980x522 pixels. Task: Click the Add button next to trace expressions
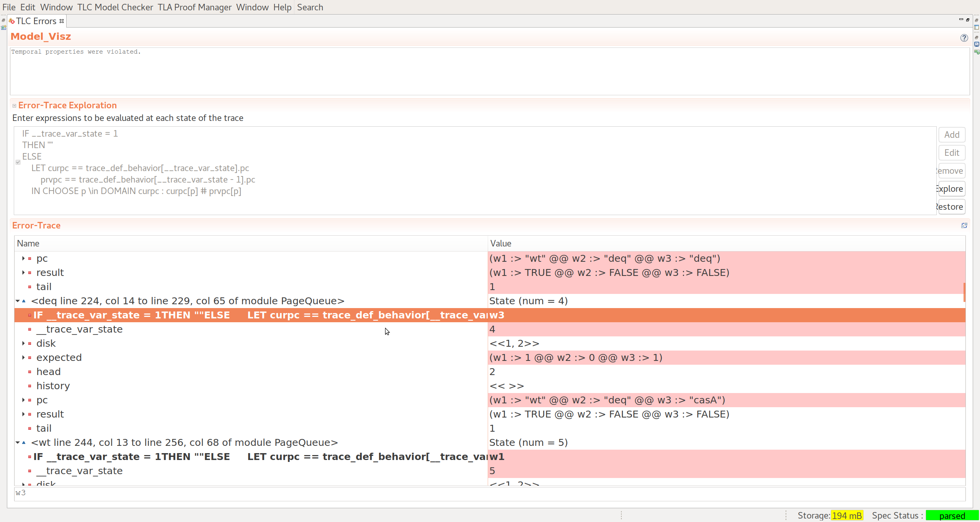(x=952, y=134)
